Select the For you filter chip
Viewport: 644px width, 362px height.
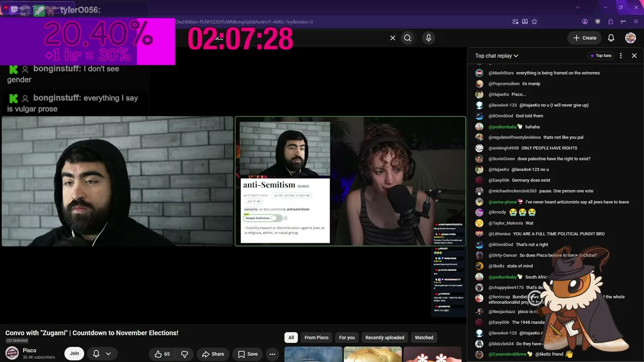tap(347, 337)
